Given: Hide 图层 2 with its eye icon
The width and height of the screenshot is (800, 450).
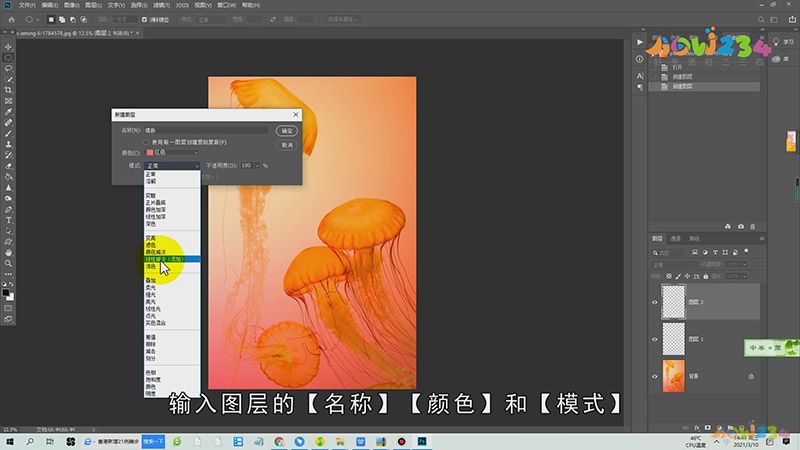Looking at the screenshot, I should [655, 302].
